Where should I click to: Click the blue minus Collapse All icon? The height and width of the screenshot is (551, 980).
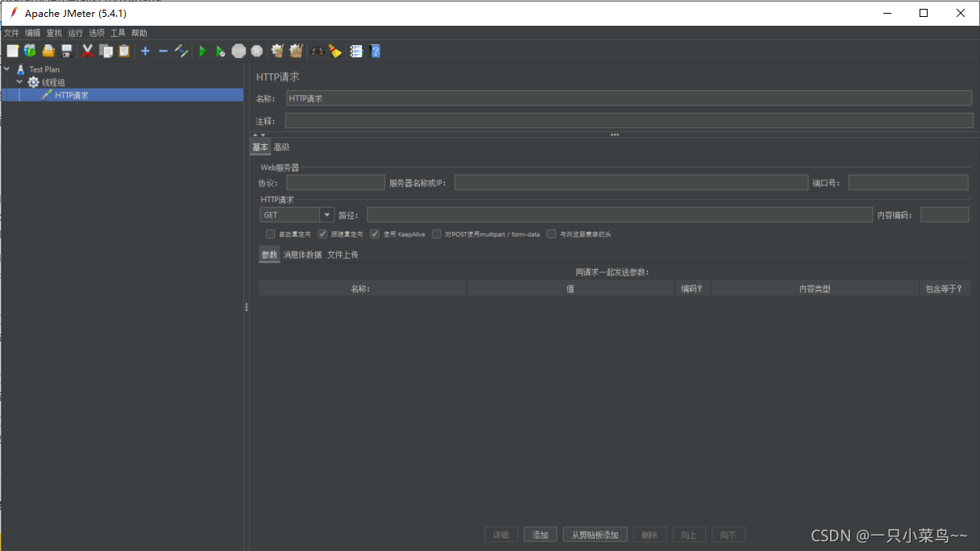point(163,51)
